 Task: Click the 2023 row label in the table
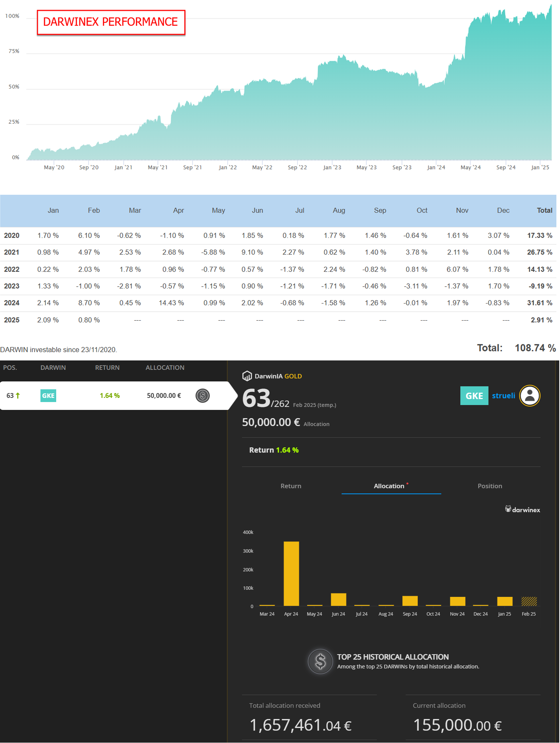coord(12,286)
